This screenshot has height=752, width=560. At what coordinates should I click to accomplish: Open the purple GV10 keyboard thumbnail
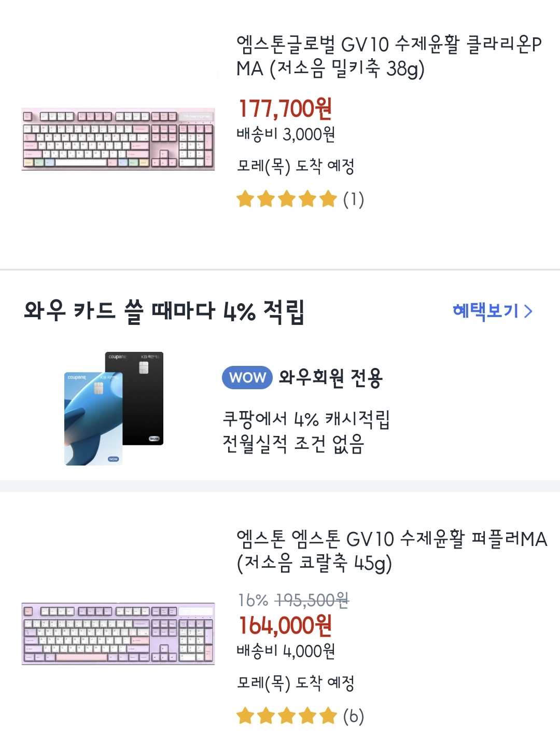(118, 634)
